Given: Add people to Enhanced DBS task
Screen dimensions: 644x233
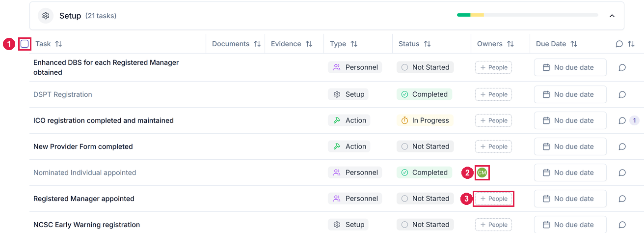Looking at the screenshot, I should [493, 67].
